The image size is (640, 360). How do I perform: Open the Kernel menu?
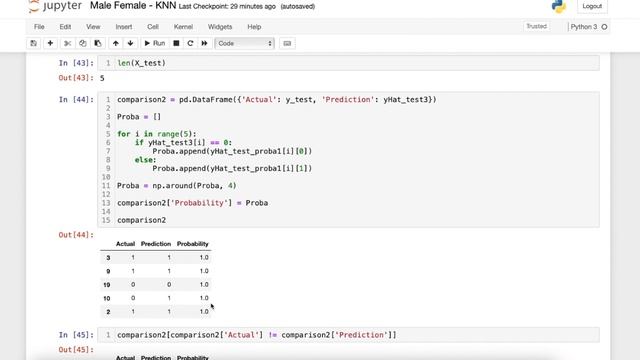(x=183, y=27)
